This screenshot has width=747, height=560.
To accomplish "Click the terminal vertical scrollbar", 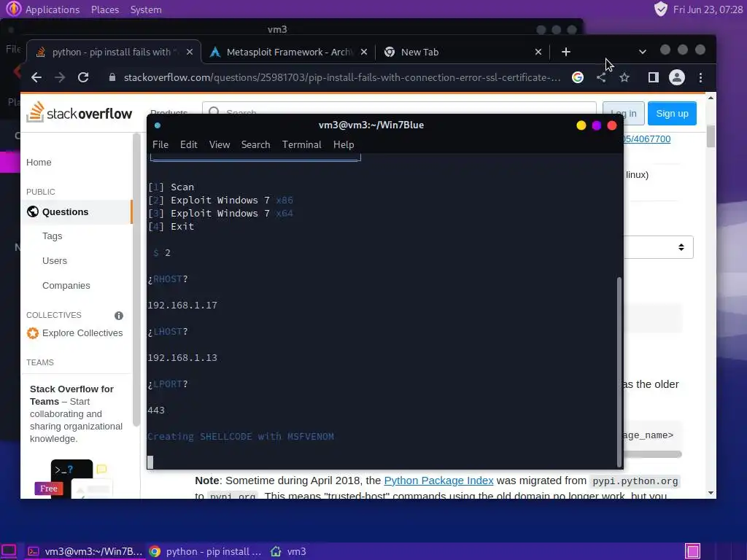I will click(x=619, y=371).
